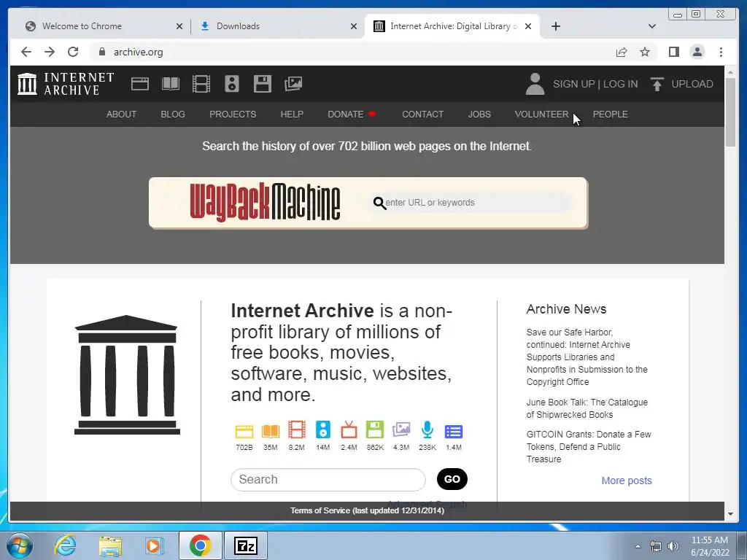Click the red heart next to Donate
Screen dimensions: 747x560
[x=372, y=114]
